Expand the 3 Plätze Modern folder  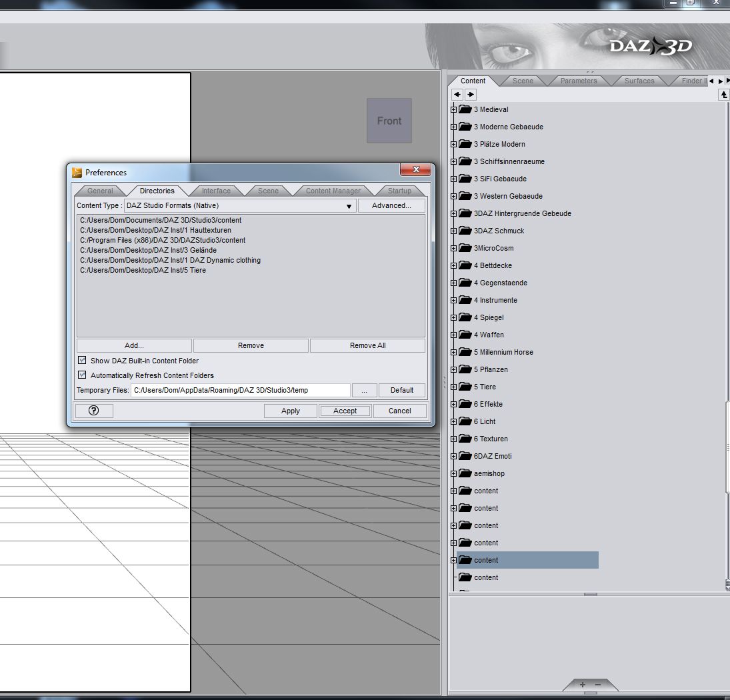pyautogui.click(x=453, y=144)
